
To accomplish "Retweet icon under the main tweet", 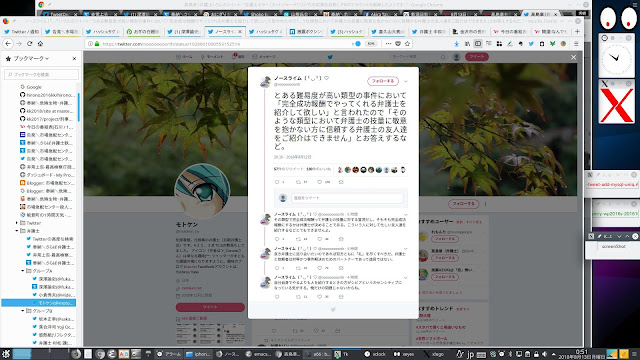I will tap(298, 182).
